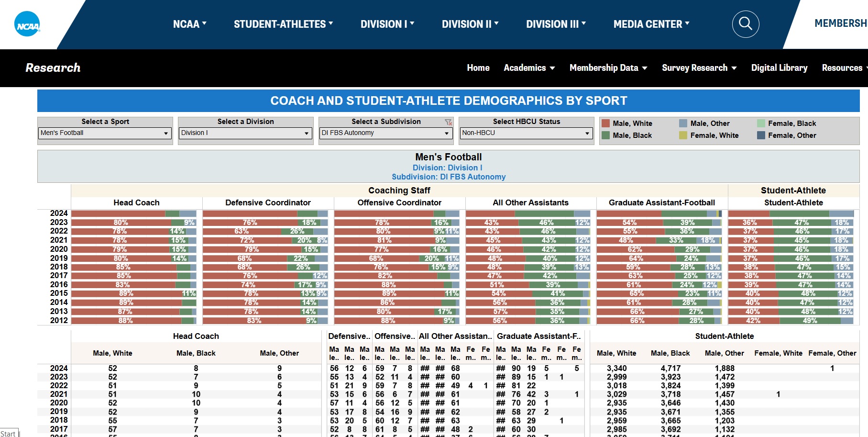The height and width of the screenshot is (437, 868).
Task: Expand the Academics dropdown
Action: tap(529, 68)
